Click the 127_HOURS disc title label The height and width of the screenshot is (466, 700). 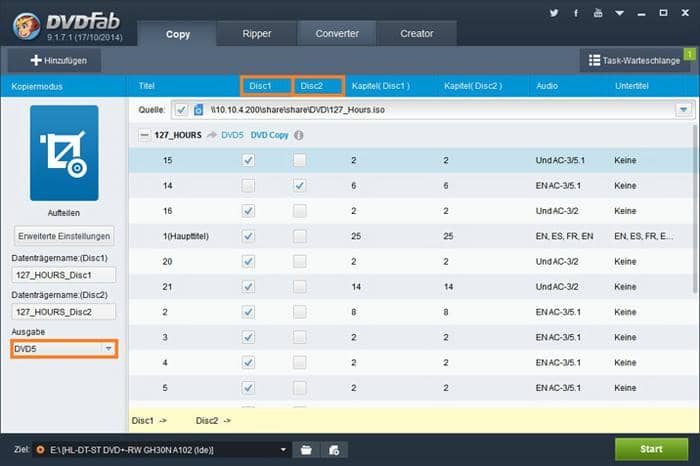click(178, 135)
